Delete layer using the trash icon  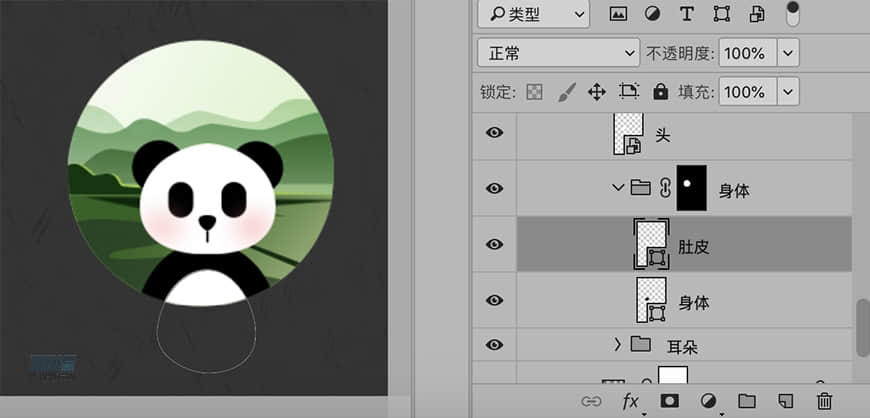tap(824, 401)
